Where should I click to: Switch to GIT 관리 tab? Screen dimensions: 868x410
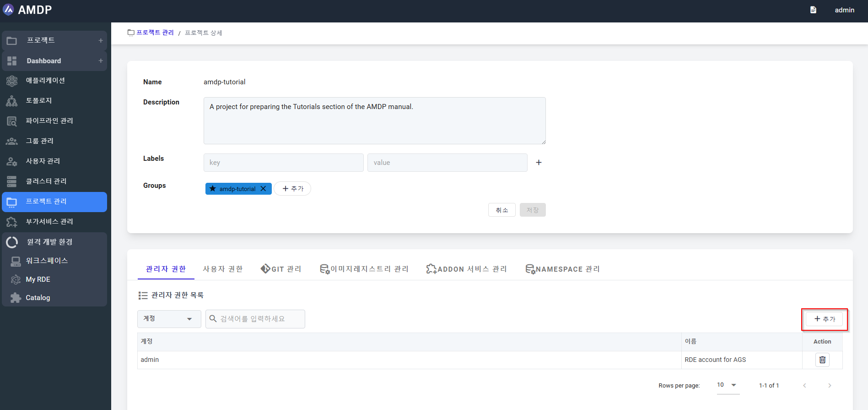(x=281, y=269)
